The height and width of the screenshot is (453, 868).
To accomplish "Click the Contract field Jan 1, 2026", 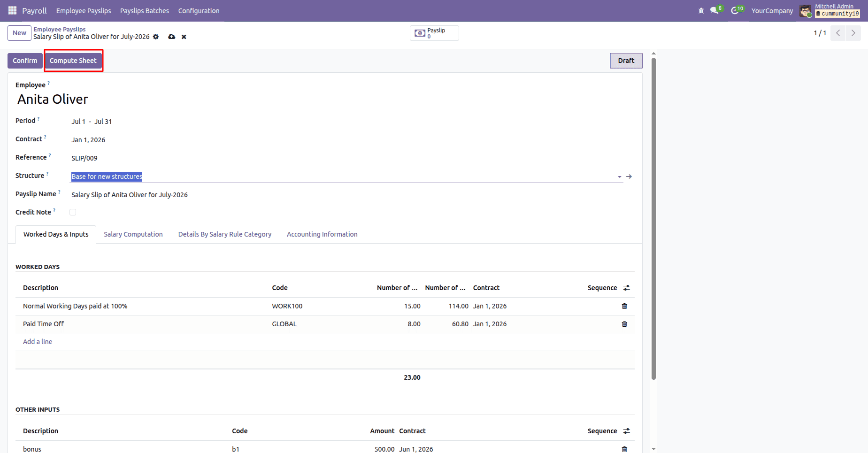I will (88, 140).
